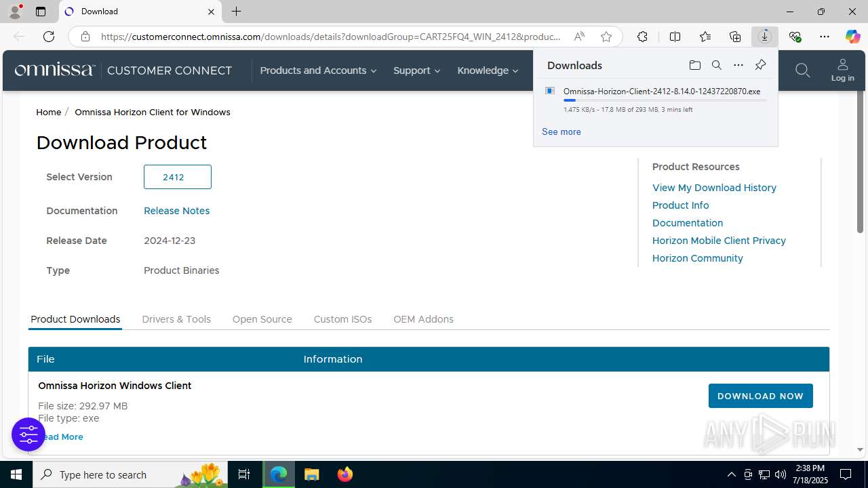Expand Products and Accounts menu
This screenshot has height=488, width=868.
(x=318, y=70)
